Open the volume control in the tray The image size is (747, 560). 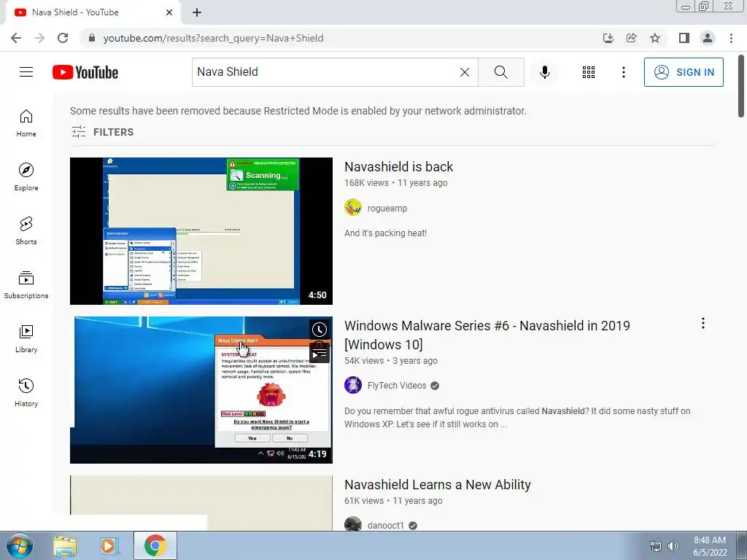tap(673, 546)
